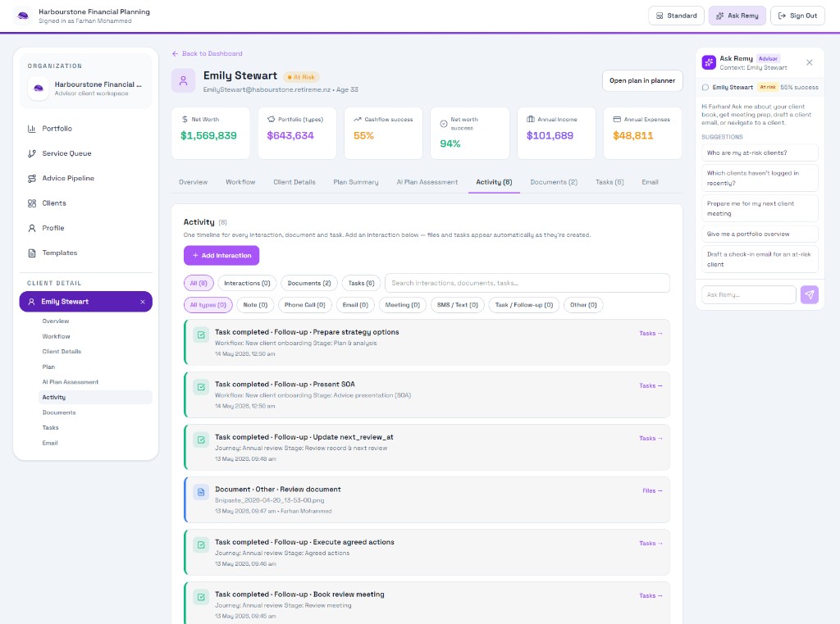The height and width of the screenshot is (624, 840).
Task: Select Draft a check-in email suggestion
Action: [760, 259]
